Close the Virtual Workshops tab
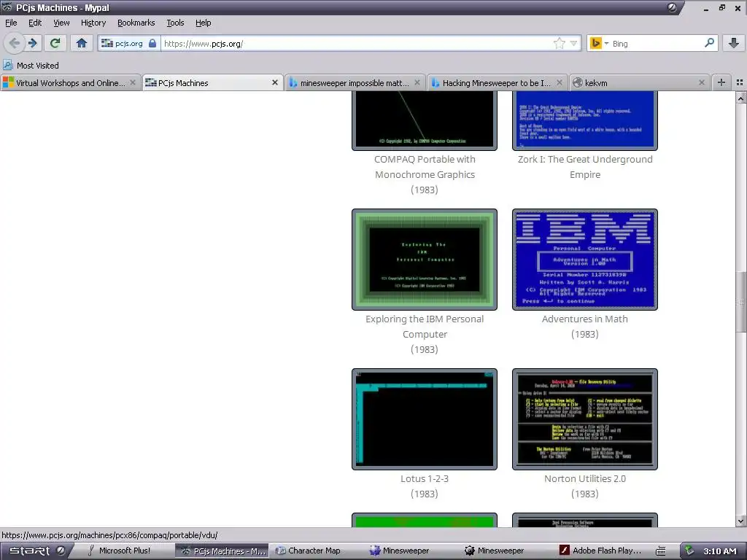 pyautogui.click(x=133, y=82)
